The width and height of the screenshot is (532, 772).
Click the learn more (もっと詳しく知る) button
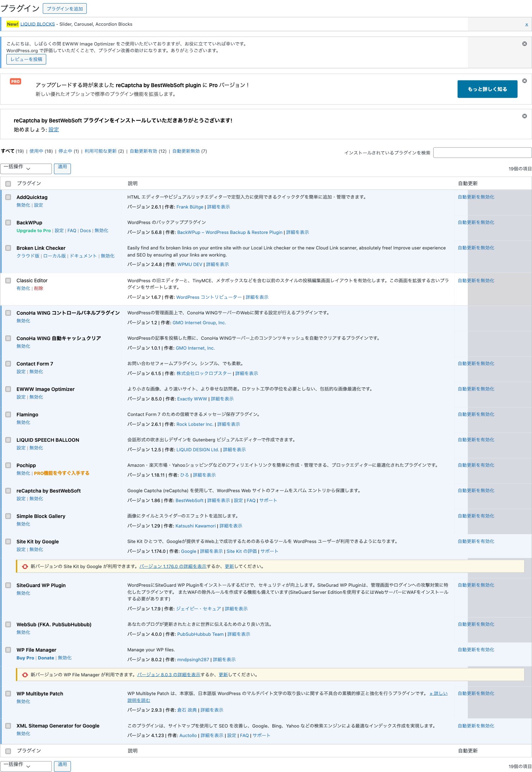point(487,89)
